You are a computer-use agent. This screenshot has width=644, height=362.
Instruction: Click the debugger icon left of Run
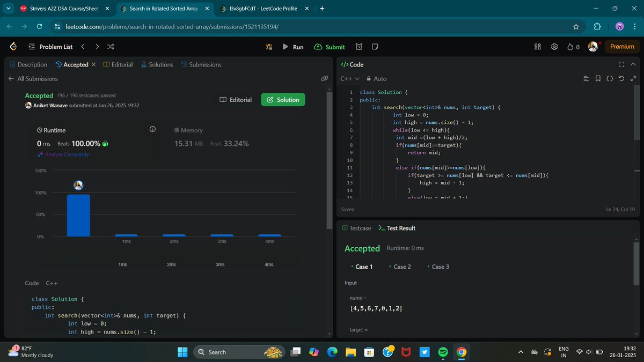[x=269, y=47]
